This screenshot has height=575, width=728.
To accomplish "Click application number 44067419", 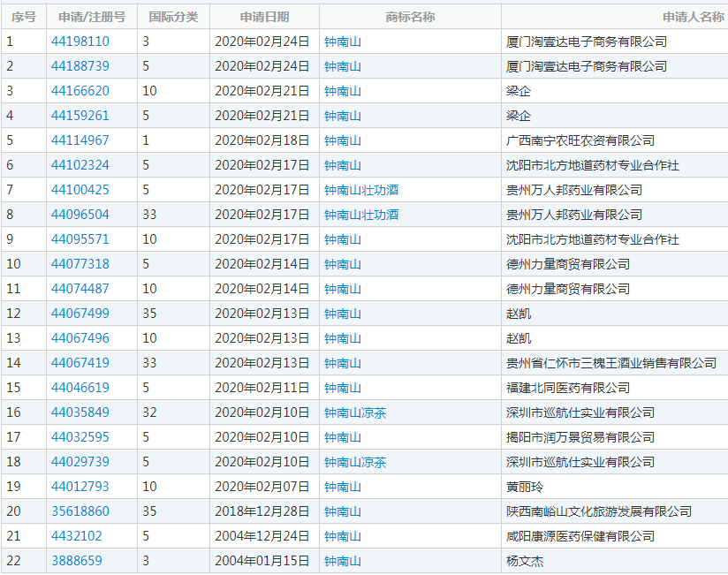I will click(80, 363).
